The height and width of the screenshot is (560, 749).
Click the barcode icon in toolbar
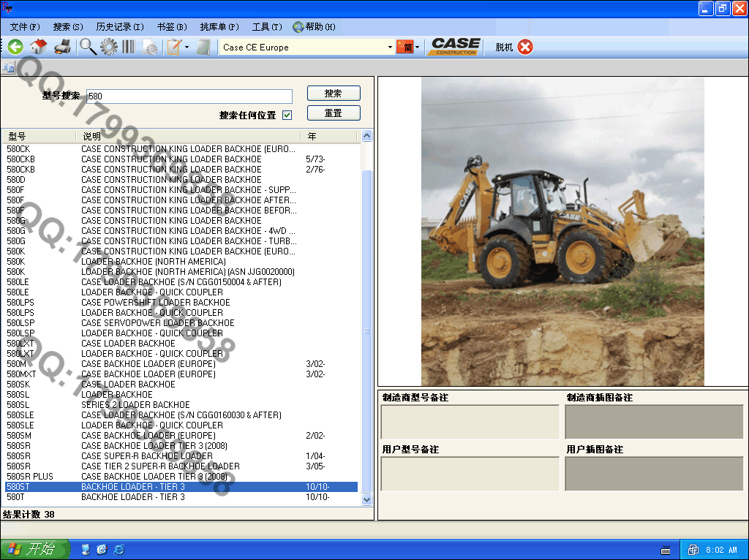coord(129,47)
